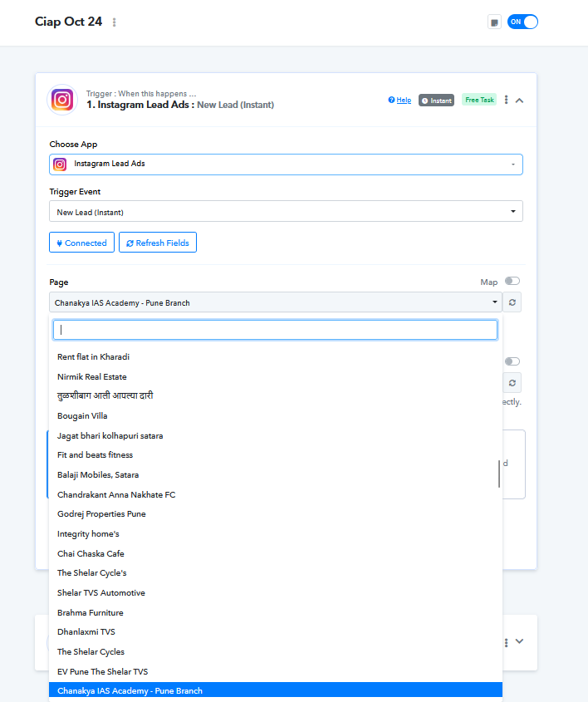
Task: Enable the Map toggle below Page field
Action: pyautogui.click(x=512, y=361)
